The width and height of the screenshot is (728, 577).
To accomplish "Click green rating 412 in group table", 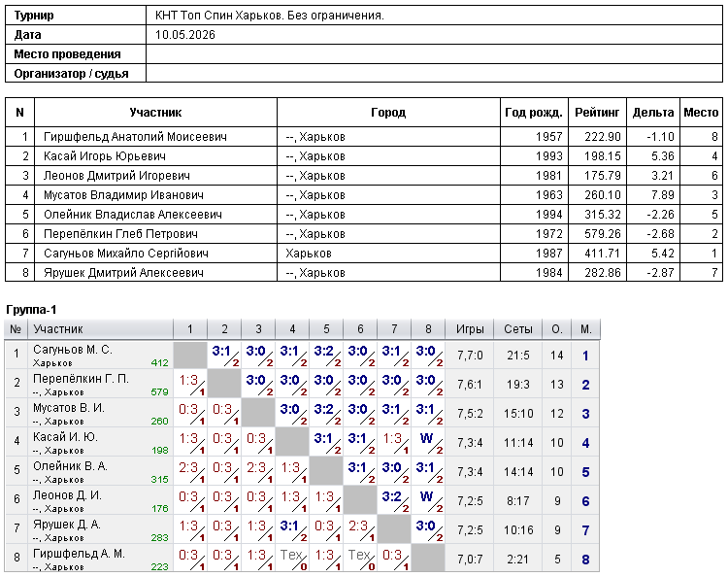I will point(159,363).
